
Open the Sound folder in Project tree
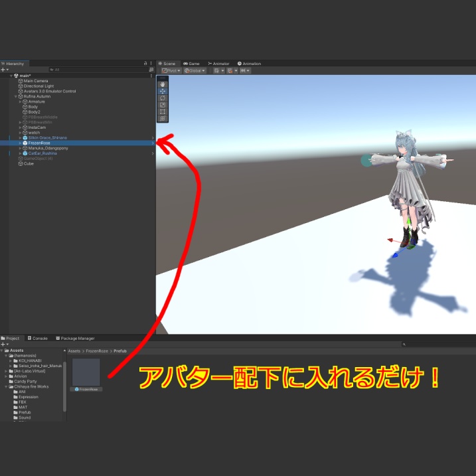click(25, 418)
